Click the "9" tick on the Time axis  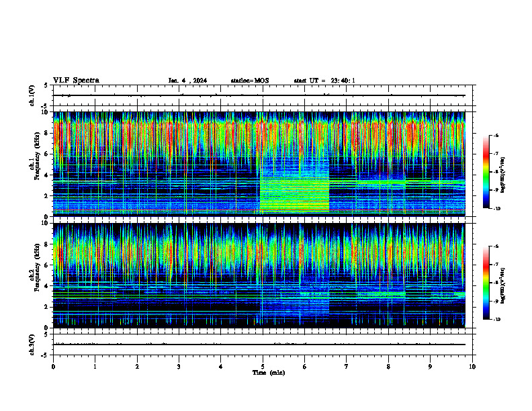(430, 367)
